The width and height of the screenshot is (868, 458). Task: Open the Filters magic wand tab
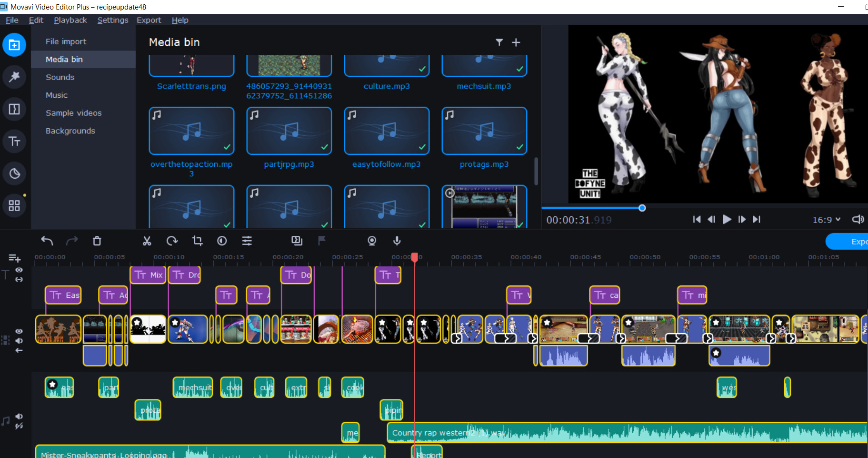14,77
